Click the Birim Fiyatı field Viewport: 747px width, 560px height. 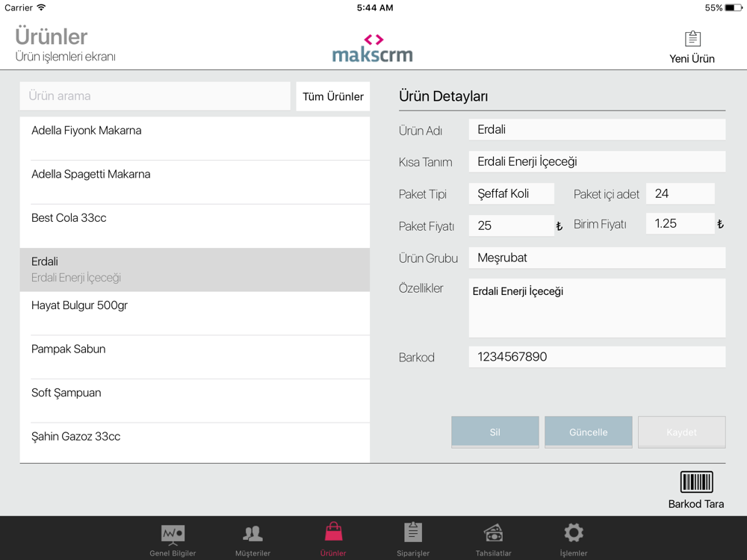coord(680,223)
